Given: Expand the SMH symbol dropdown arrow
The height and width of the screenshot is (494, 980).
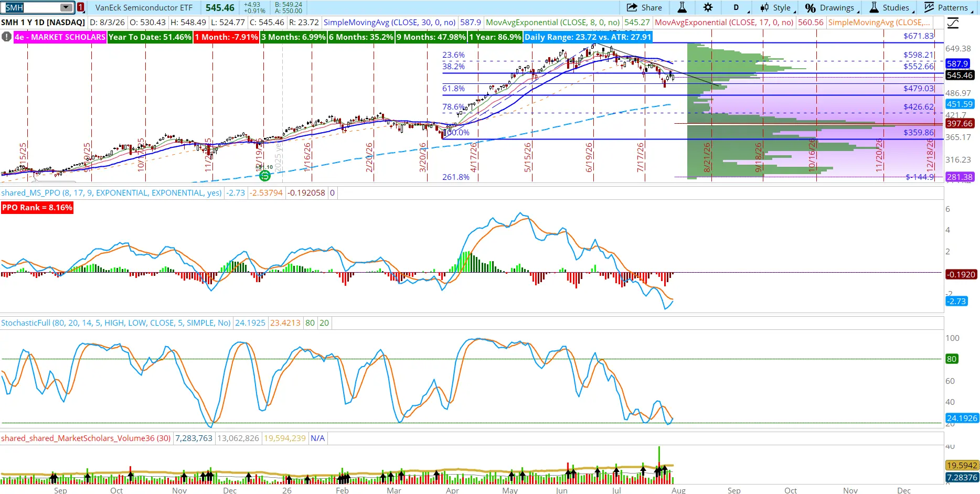Looking at the screenshot, I should 66,7.
